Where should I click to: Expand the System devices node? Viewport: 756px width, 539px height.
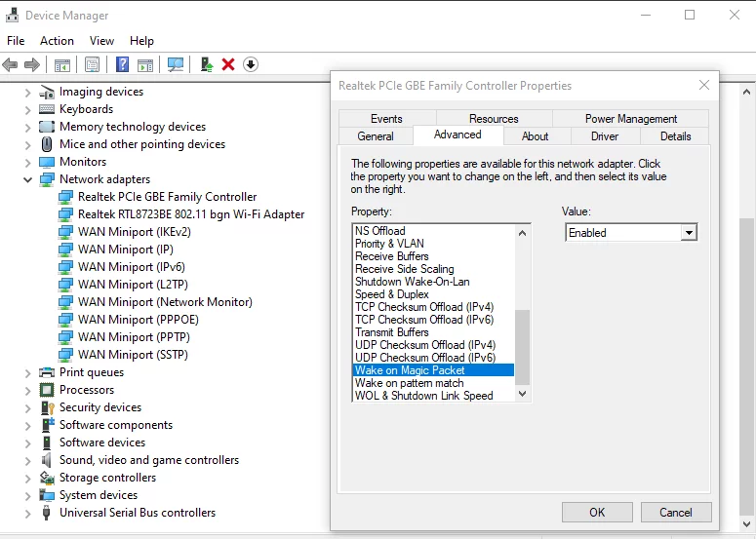(28, 496)
